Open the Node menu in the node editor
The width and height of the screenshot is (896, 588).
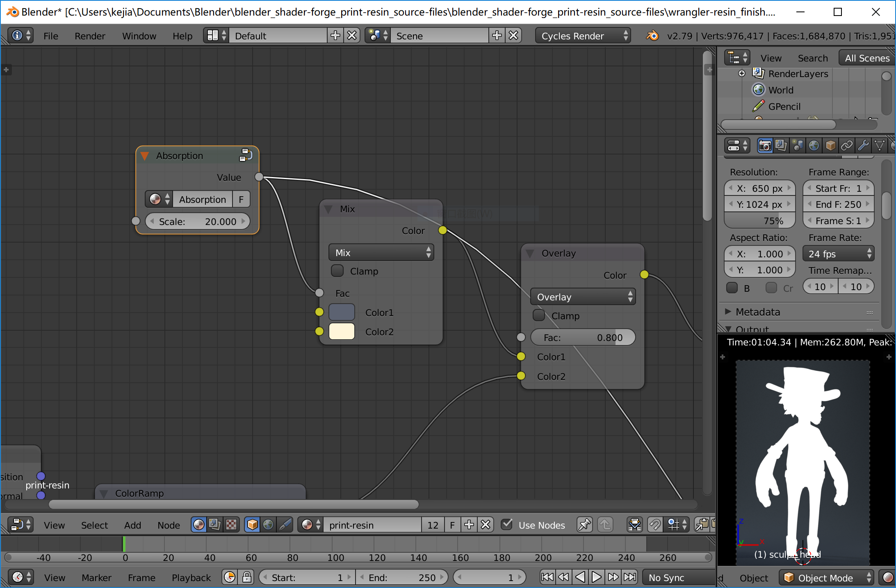(x=169, y=525)
